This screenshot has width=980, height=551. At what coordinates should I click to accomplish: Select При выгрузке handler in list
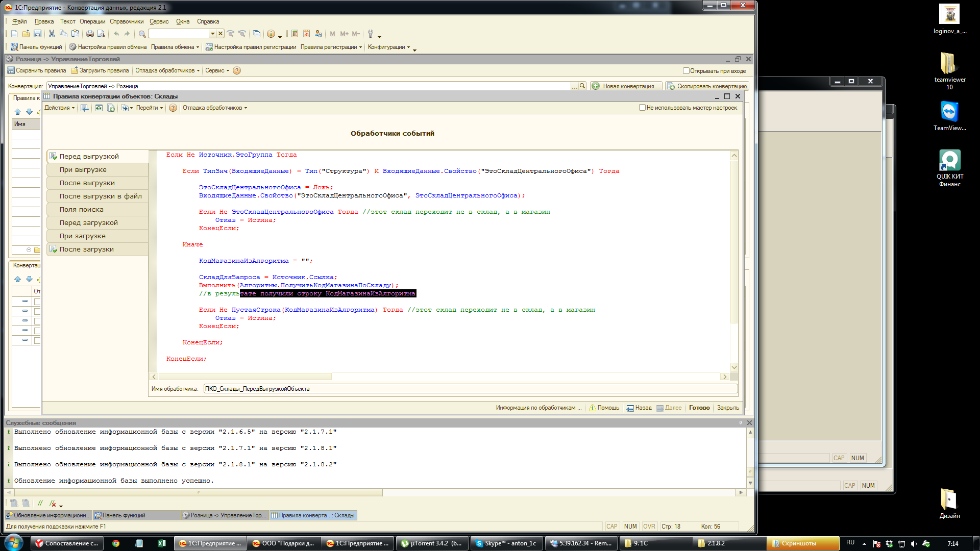tap(83, 170)
